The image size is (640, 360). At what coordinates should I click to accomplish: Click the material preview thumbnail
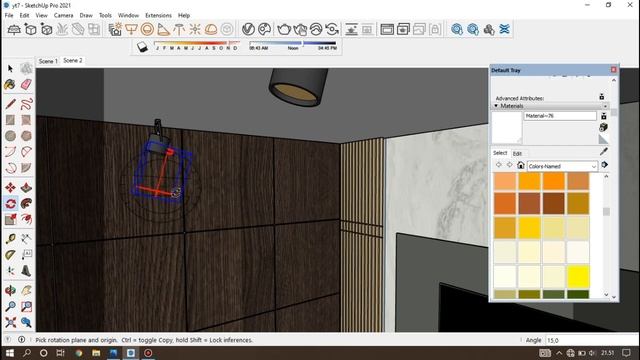(x=507, y=128)
